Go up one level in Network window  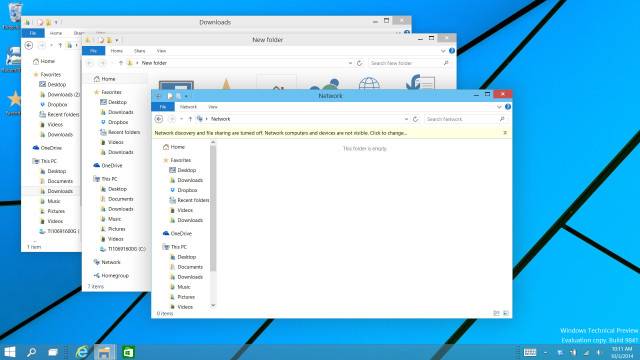pyautogui.click(x=190, y=119)
